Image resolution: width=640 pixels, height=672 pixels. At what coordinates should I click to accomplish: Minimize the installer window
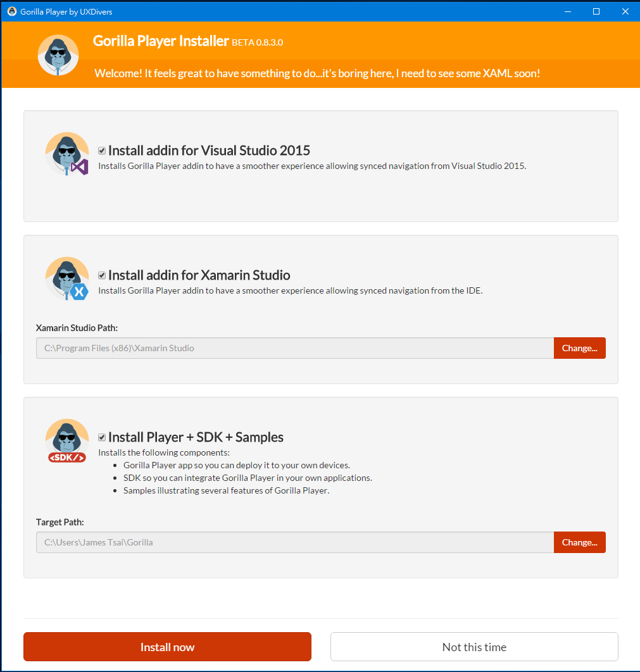point(568,11)
